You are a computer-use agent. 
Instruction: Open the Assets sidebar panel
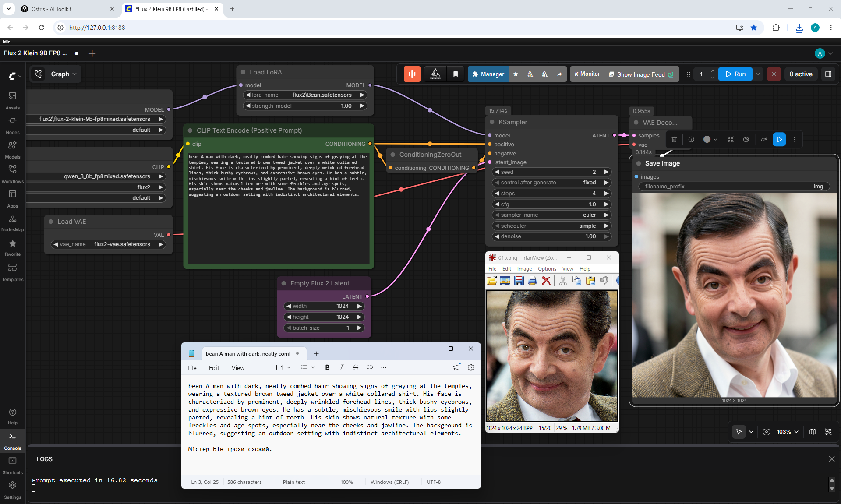[x=12, y=100]
